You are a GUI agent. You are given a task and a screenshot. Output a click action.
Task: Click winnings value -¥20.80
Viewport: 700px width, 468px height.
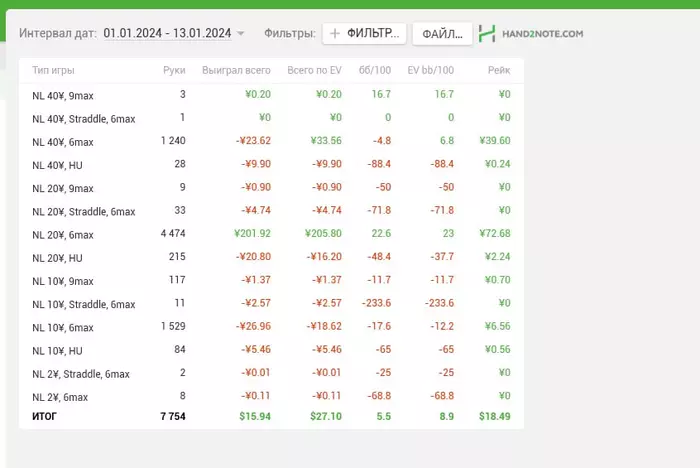click(253, 256)
